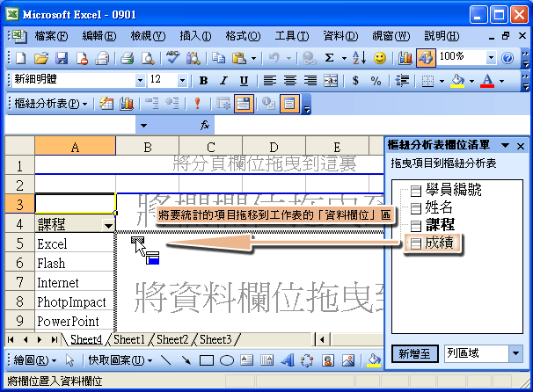Click the AutoSum sigma icon
533x392 pixels.
click(329, 58)
